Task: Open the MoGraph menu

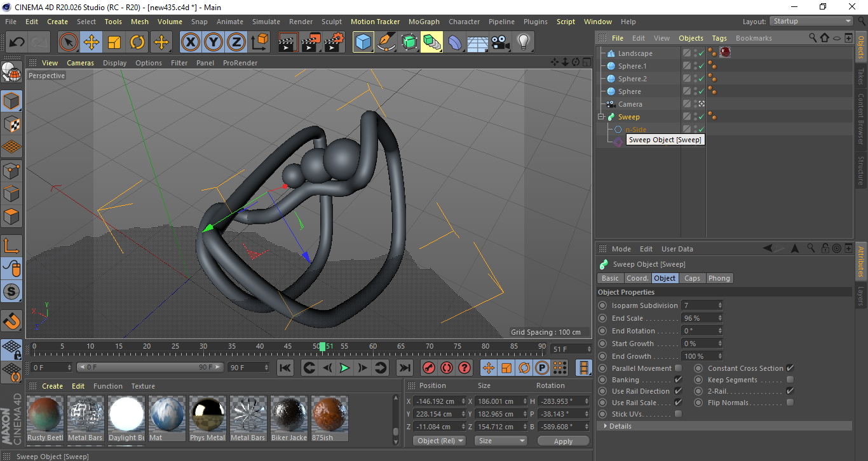Action: 424,21
